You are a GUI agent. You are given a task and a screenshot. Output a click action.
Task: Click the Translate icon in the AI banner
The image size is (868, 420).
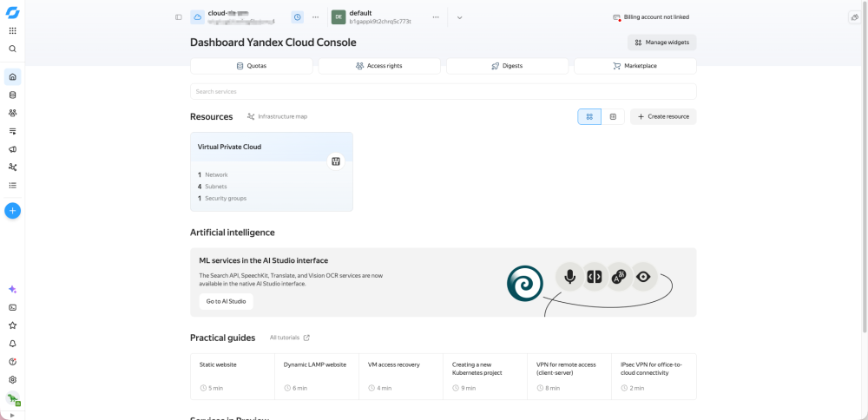point(619,277)
